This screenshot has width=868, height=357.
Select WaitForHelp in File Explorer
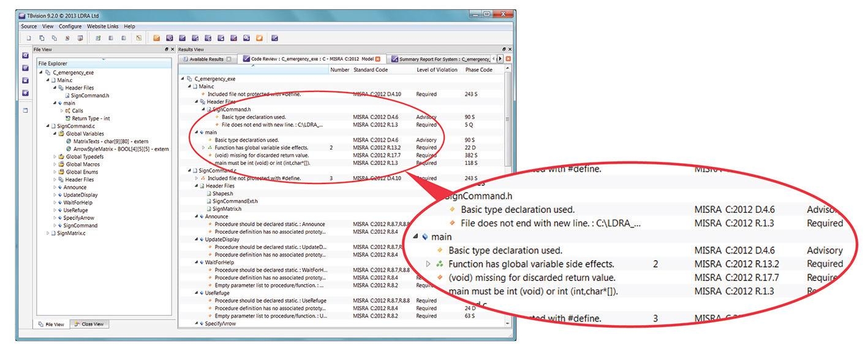coord(78,202)
